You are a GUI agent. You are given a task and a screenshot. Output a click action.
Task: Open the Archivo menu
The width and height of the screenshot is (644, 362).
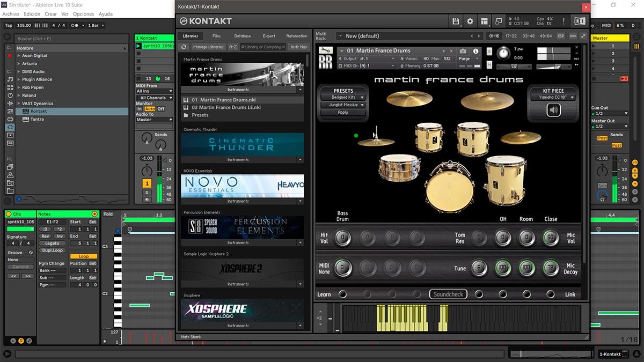11,14
